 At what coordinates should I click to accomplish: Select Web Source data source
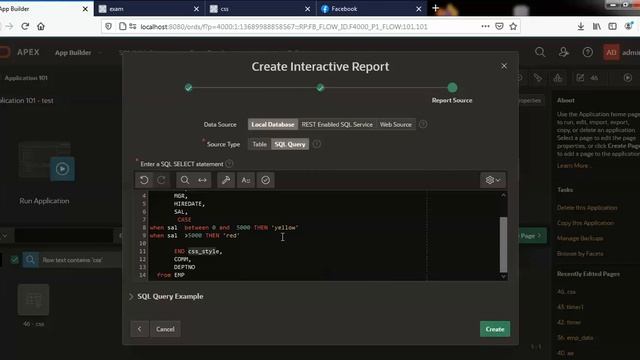[x=396, y=124]
